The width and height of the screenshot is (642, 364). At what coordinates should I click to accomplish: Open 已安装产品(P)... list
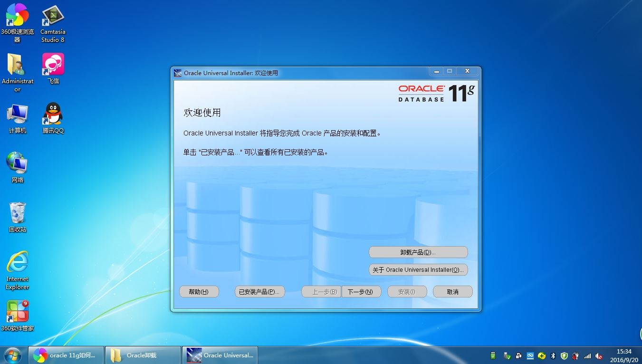(x=259, y=292)
